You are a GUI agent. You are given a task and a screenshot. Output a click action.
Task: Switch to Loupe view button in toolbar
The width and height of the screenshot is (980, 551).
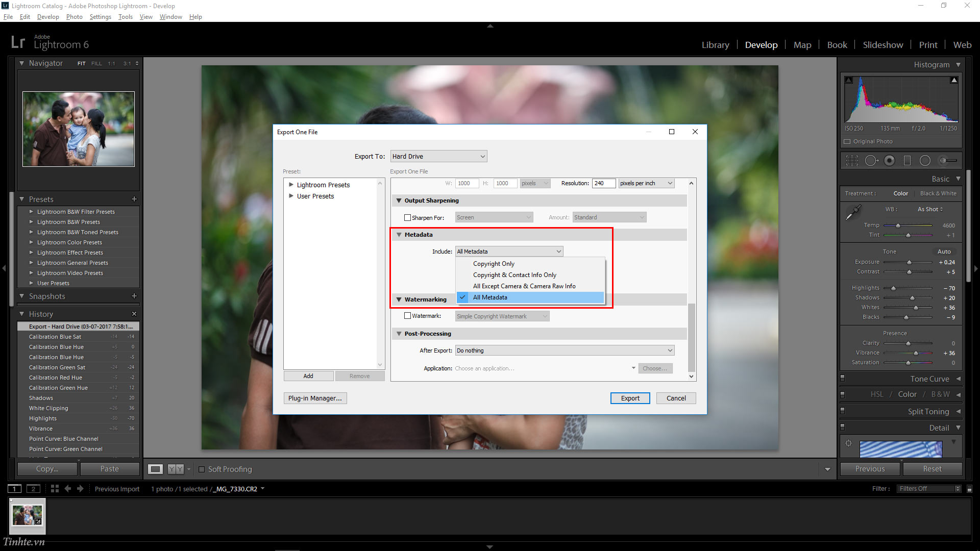156,469
